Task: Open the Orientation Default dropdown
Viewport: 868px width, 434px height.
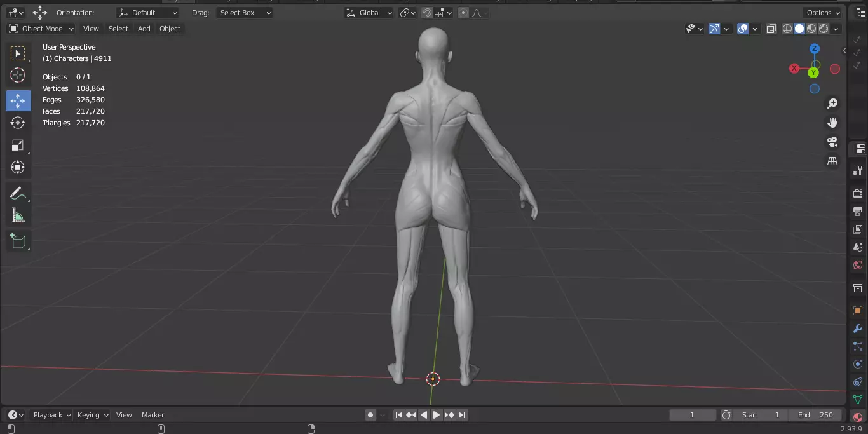Action: pos(148,13)
